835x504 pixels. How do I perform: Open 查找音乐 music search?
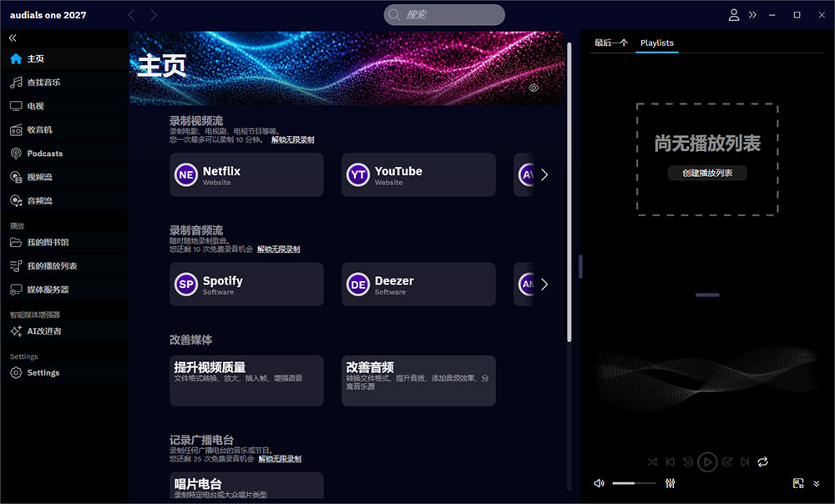(x=63, y=82)
